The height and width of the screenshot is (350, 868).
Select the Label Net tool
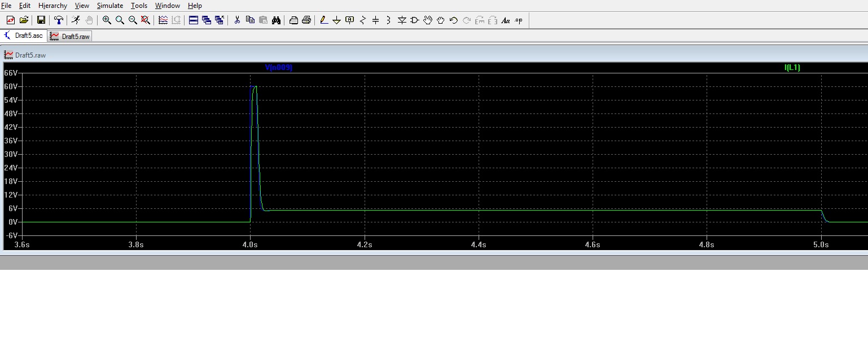point(350,20)
